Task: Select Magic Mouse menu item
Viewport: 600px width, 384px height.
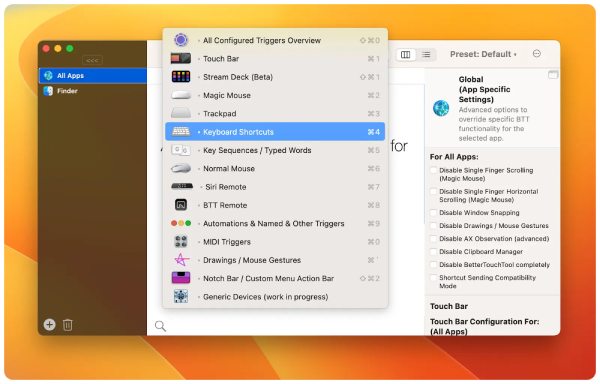Action: (275, 95)
